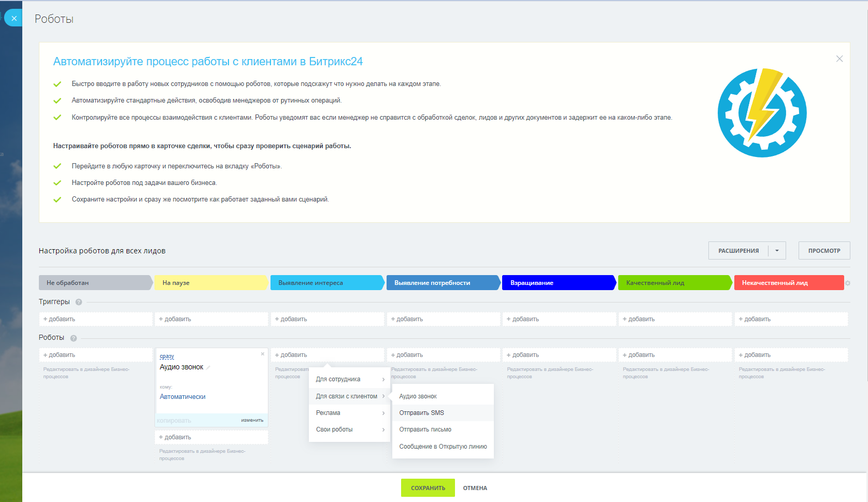Viewport: 868px width, 502px height.
Task: Expand the Для связи с клиентом submenu
Action: 349,396
